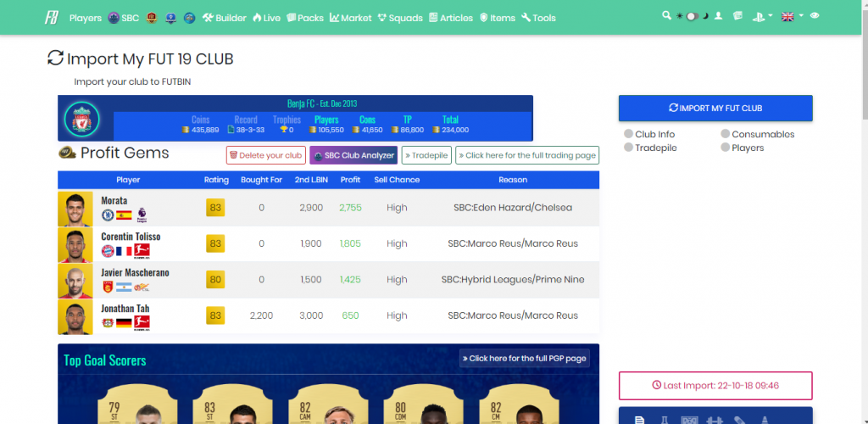Click the Liverpool club crest badge
Screen dimensions: 868x424
click(82, 119)
